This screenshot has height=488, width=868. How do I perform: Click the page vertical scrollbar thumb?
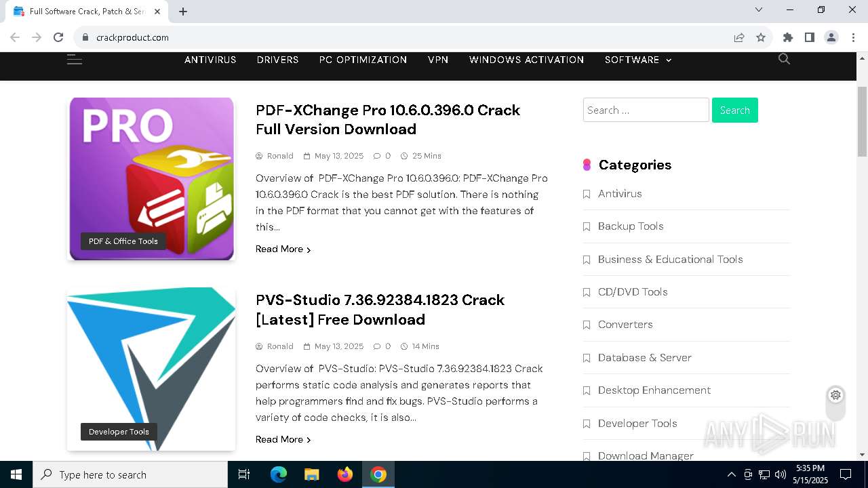click(x=862, y=122)
